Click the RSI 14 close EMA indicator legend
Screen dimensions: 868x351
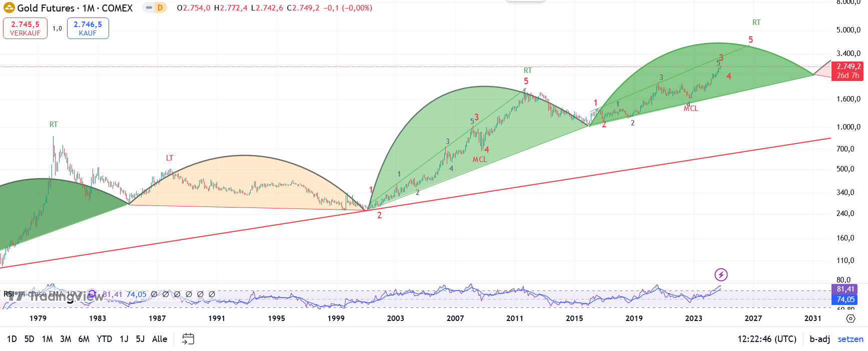tap(43, 294)
